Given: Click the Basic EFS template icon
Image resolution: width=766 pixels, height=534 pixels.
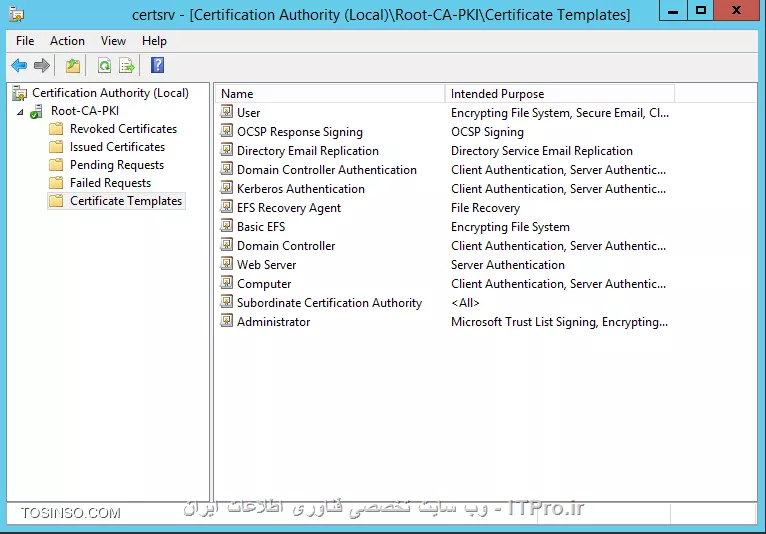Looking at the screenshot, I should (x=226, y=226).
